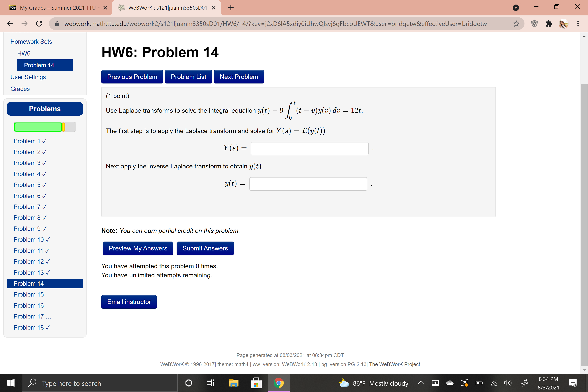Open Chrome from the taskbar

click(279, 383)
